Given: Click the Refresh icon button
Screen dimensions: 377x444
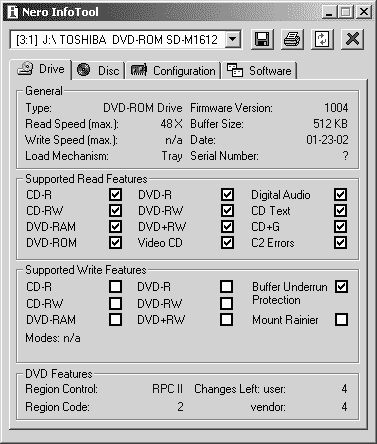Looking at the screenshot, I should click(x=322, y=39).
